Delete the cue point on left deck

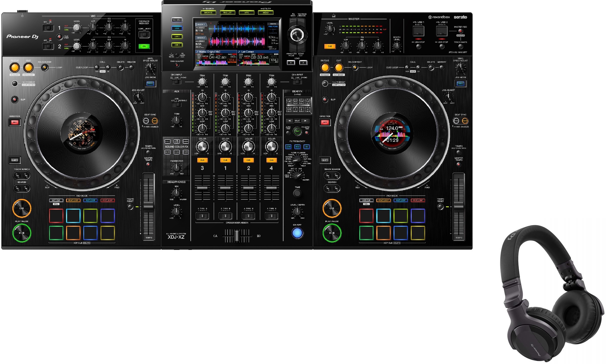coord(121,67)
